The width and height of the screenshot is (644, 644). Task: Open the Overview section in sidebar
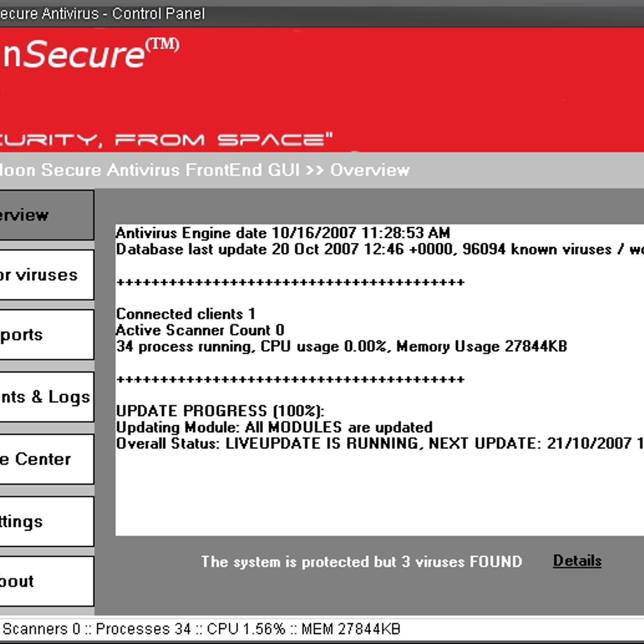click(x=47, y=215)
